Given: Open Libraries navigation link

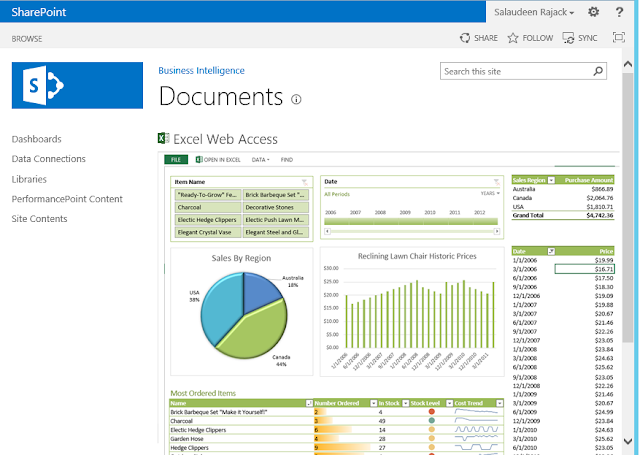Looking at the screenshot, I should [29, 179].
